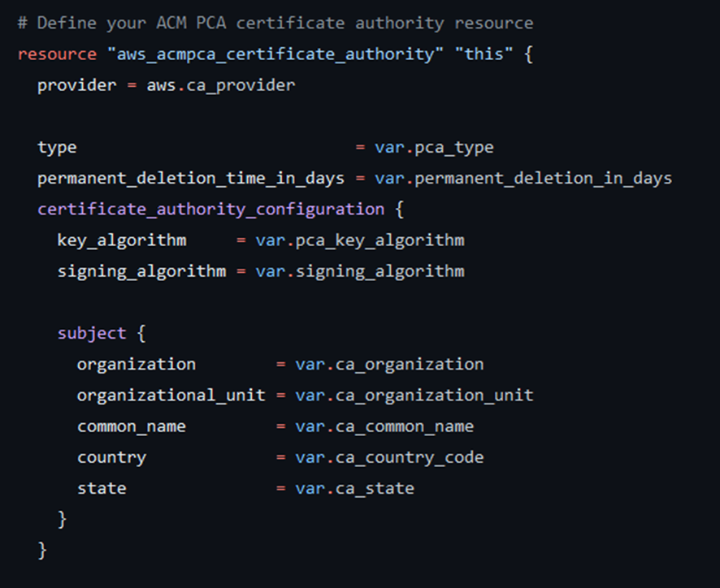Click the resource keyword on line two
This screenshot has height=588, width=720.
point(56,54)
